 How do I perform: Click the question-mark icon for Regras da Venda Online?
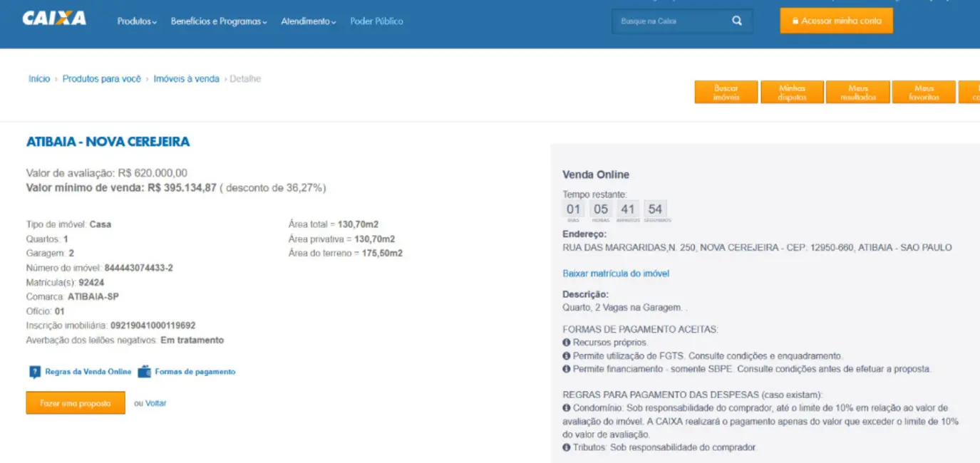[x=34, y=372]
